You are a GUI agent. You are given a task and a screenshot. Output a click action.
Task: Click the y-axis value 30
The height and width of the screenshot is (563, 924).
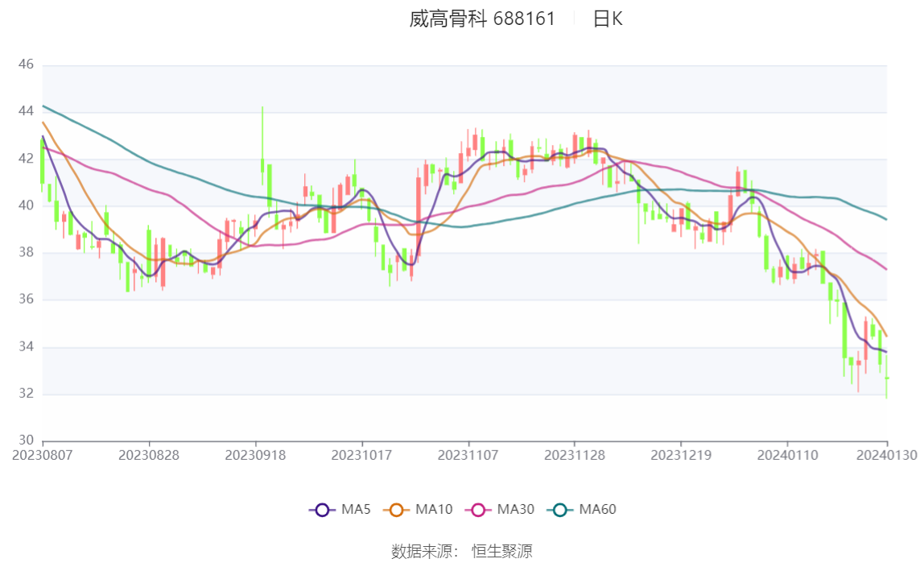(26, 440)
